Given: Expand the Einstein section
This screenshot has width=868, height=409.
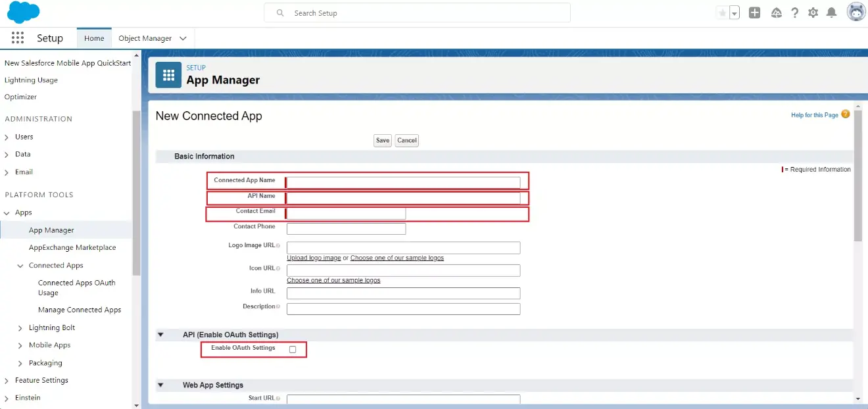Looking at the screenshot, I should click(x=7, y=398).
